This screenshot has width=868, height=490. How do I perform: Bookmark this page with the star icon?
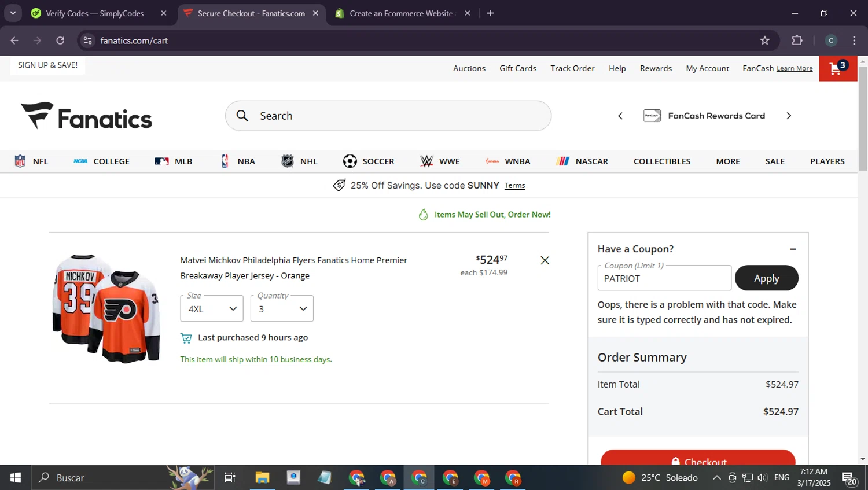pos(765,40)
